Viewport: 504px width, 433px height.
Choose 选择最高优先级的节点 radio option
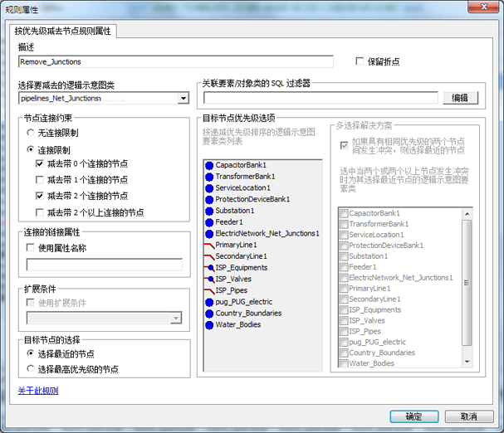(x=31, y=369)
